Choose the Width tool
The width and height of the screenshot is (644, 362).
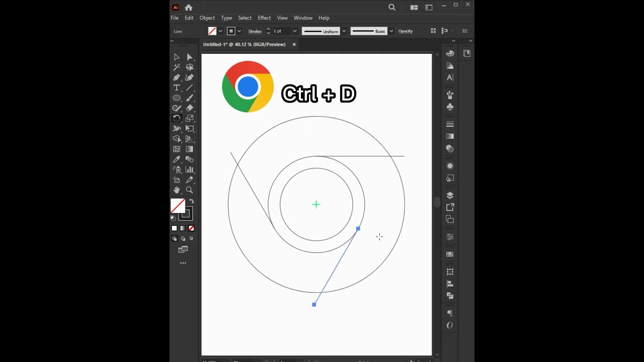pyautogui.click(x=177, y=129)
